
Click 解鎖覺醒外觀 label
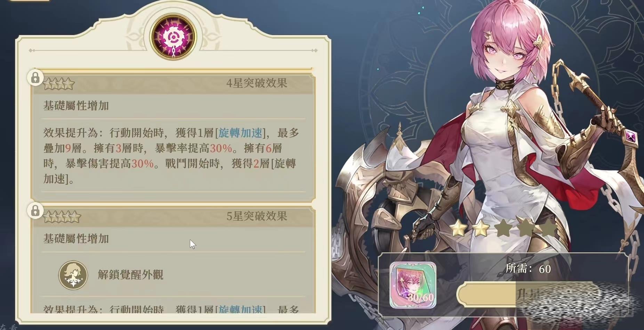pos(130,275)
